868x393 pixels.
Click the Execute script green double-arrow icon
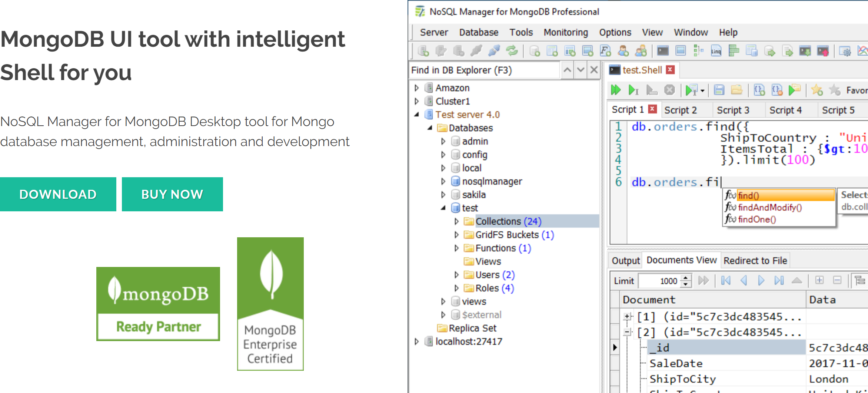(x=616, y=90)
